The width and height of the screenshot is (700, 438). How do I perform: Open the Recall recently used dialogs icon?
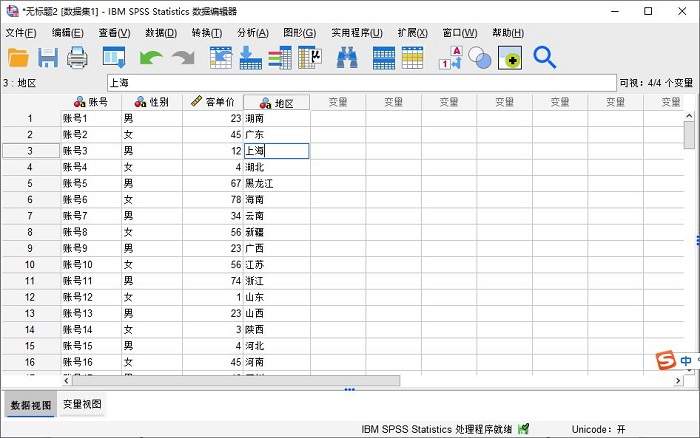click(x=113, y=58)
